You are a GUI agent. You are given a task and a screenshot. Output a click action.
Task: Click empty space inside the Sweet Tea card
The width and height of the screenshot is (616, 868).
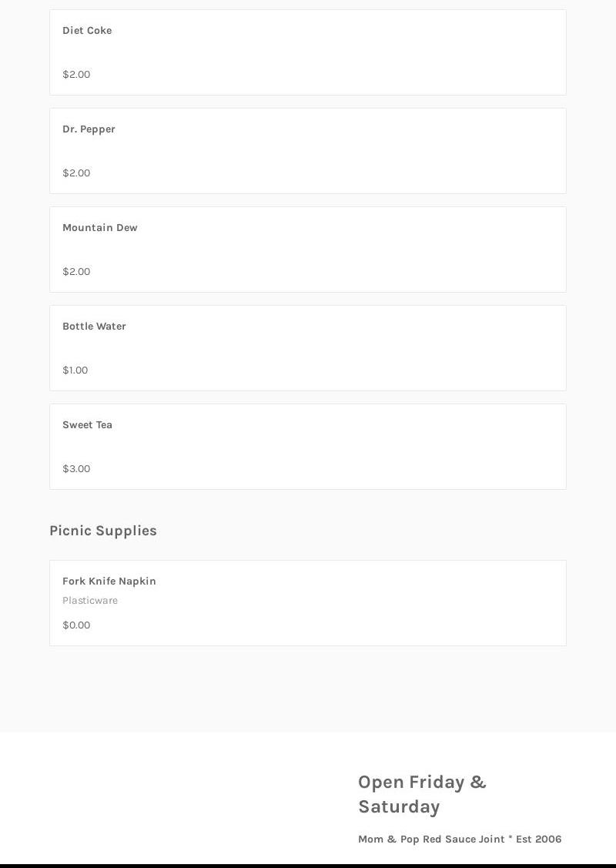(346, 447)
